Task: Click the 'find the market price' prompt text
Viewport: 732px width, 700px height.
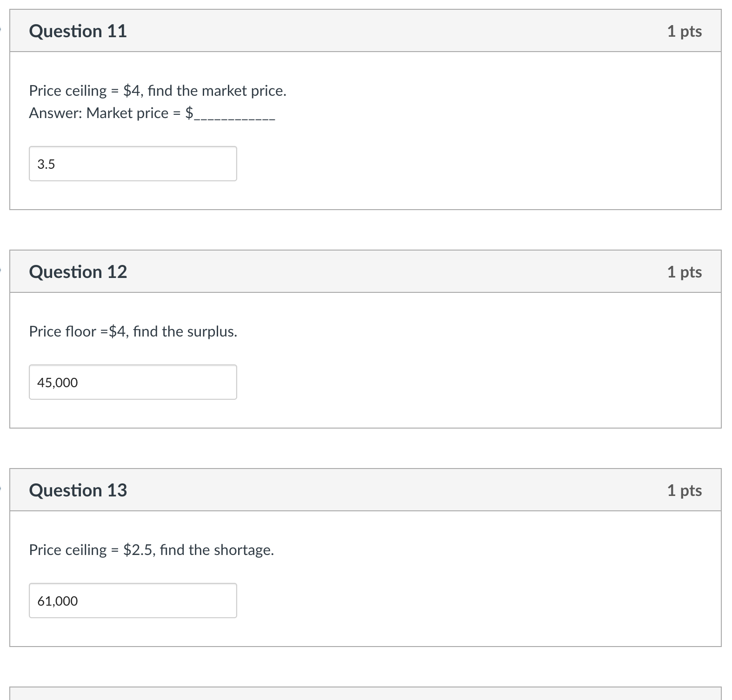Action: point(217,91)
